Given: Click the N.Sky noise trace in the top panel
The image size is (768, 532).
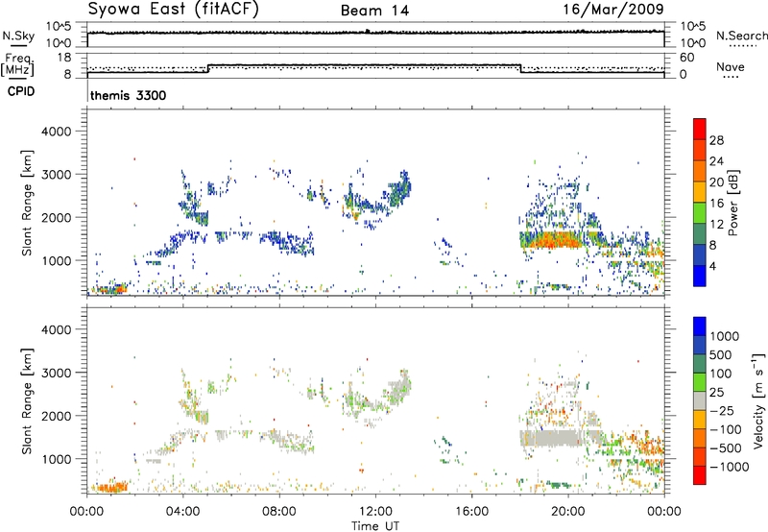Looking at the screenshot, I should click(x=375, y=33).
